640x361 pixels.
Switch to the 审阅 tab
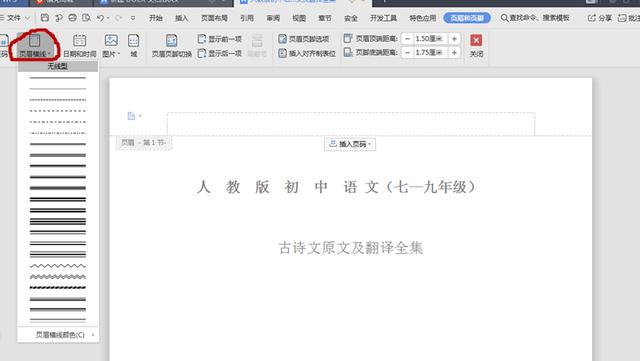pos(273,18)
